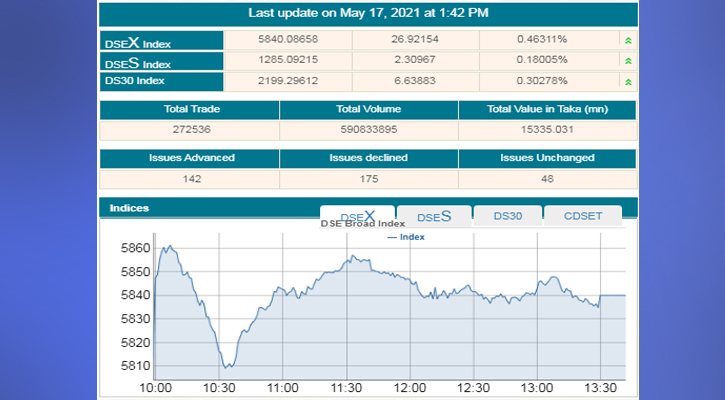725x400 pixels.
Task: Click the Total Trade header cell
Action: coord(190,109)
